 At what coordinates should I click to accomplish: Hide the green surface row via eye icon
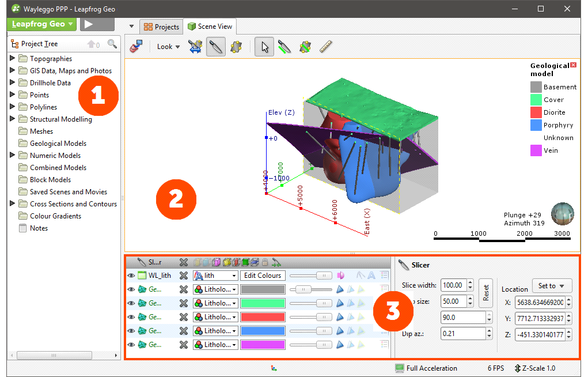click(131, 303)
